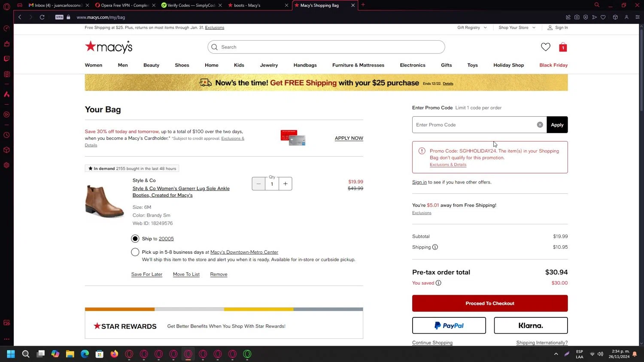Viewport: 644px width, 362px height.
Task: Click Move To List link
Action: point(186,275)
